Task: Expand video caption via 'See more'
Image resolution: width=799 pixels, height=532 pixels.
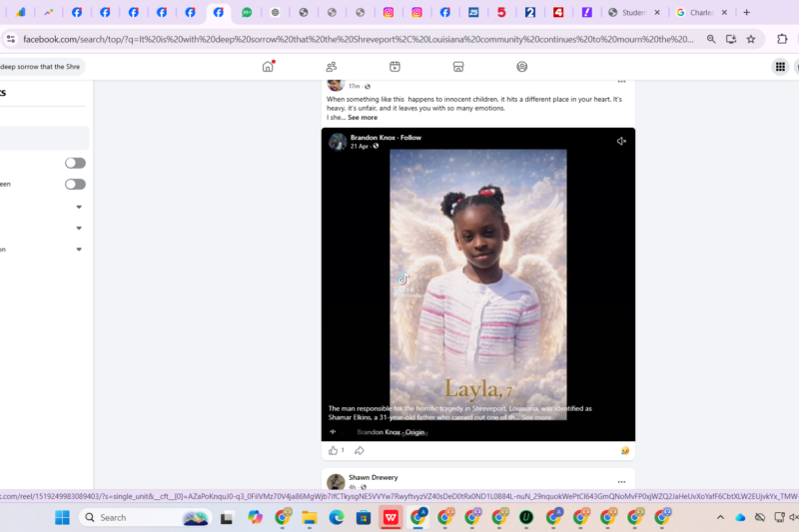Action: coord(536,417)
